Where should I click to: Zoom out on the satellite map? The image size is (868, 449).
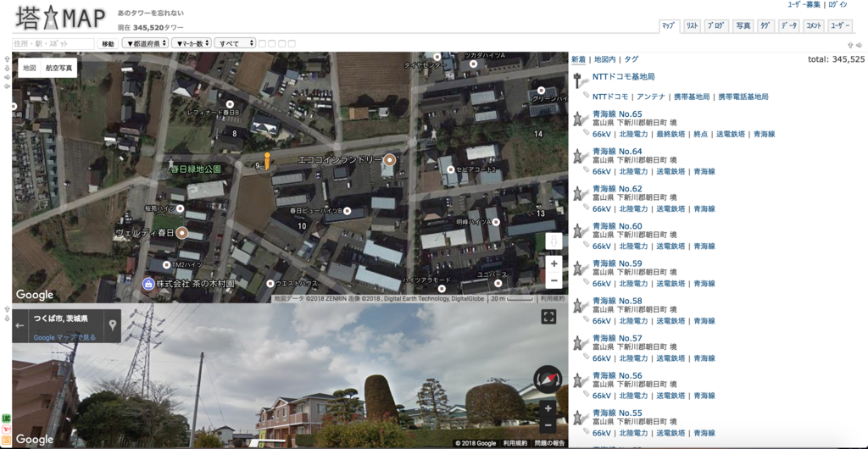[x=554, y=280]
